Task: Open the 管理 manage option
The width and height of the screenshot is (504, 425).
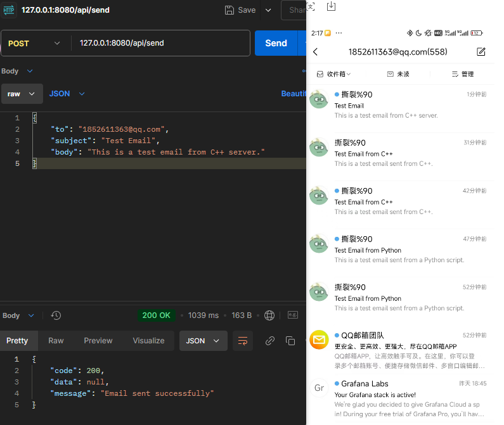Action: pyautogui.click(x=463, y=74)
